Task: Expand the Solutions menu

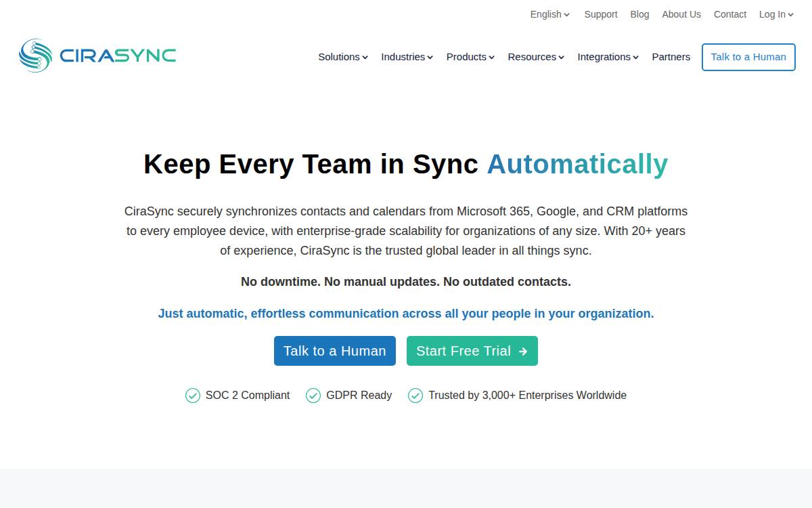Action: click(x=343, y=57)
